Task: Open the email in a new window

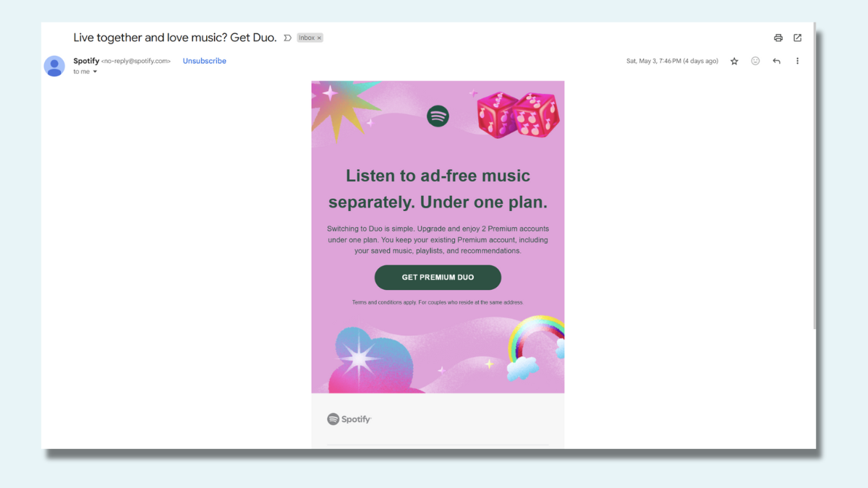Action: (797, 38)
